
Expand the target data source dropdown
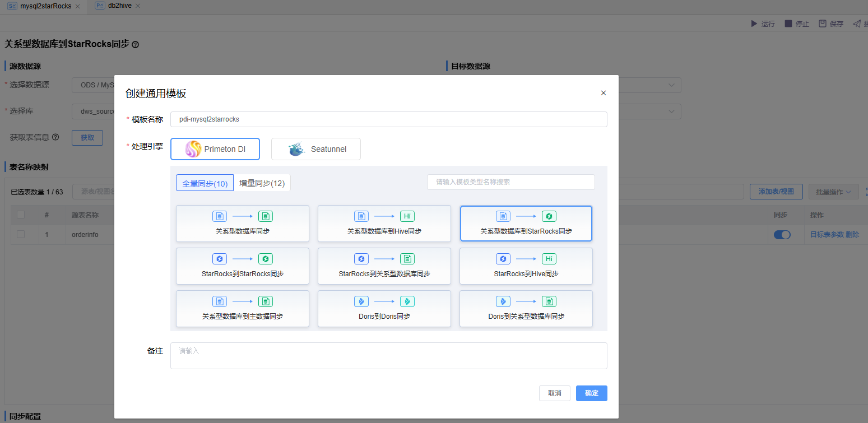671,85
